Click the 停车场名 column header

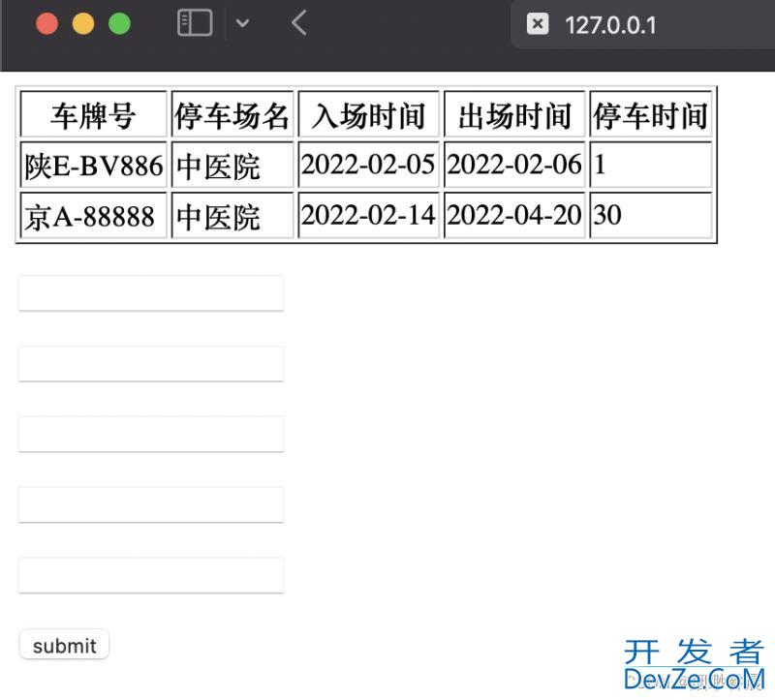[232, 114]
